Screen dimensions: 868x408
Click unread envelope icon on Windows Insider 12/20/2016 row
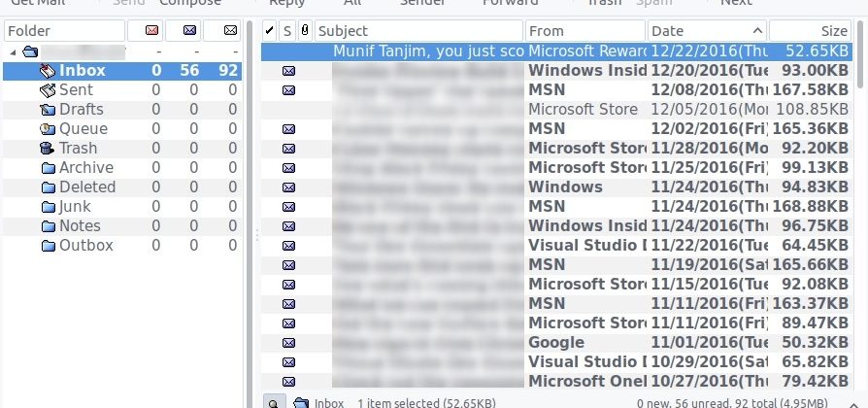pos(288,71)
